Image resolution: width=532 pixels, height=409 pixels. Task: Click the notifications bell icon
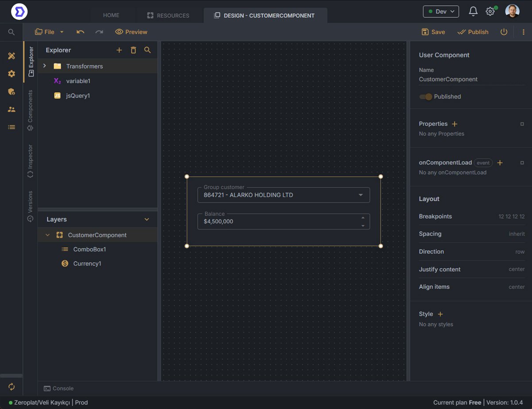point(473,12)
